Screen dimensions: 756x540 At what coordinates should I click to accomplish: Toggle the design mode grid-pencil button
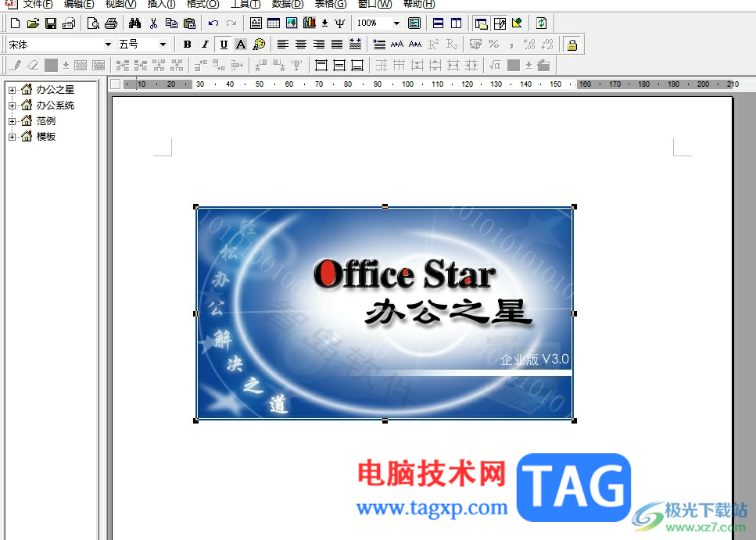click(500, 23)
